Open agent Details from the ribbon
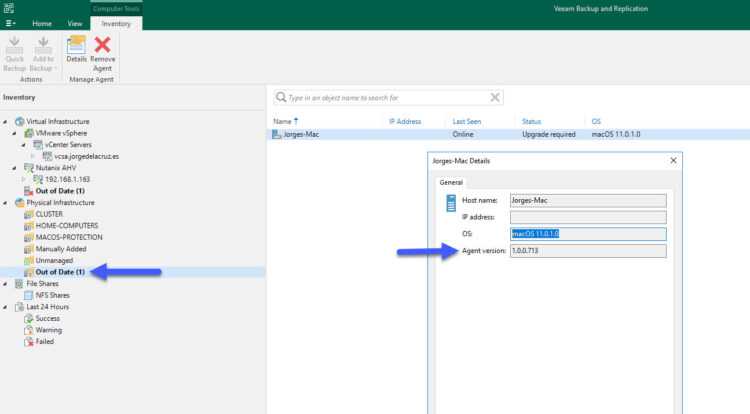Image resolution: width=750 pixels, height=414 pixels. point(77,49)
